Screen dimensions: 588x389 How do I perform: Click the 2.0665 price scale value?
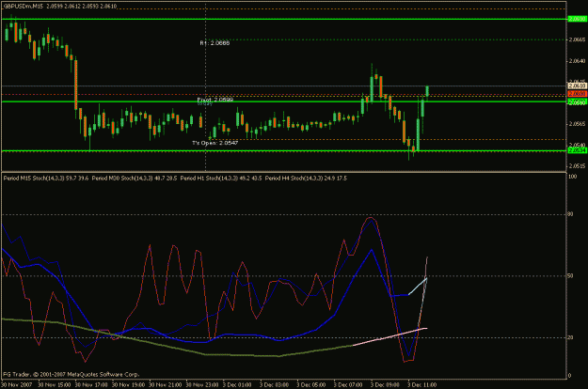(578, 39)
